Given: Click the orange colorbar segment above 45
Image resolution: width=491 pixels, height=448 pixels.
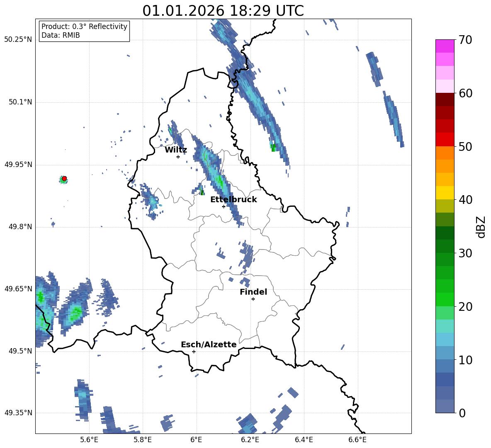Looking at the screenshot, I should [x=445, y=153].
